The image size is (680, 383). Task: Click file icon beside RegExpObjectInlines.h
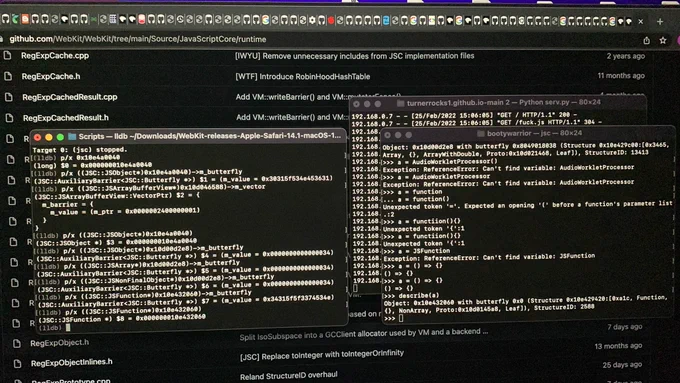pos(17,363)
